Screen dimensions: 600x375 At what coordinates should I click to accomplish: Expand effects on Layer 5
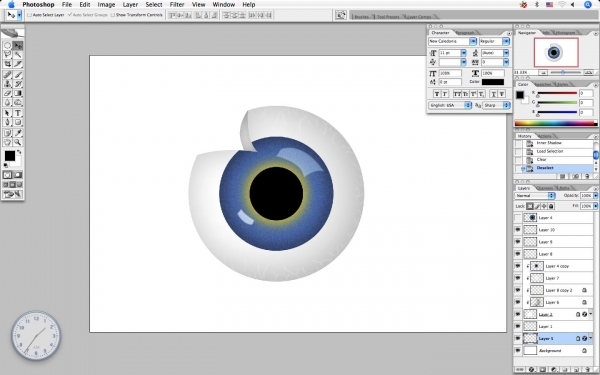pyautogui.click(x=591, y=338)
